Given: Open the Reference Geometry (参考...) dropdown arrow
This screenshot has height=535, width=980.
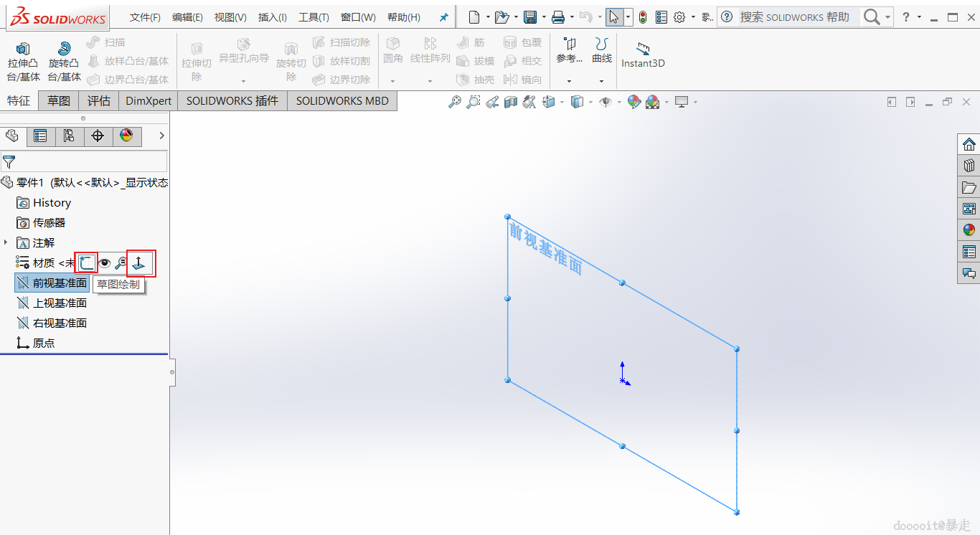Looking at the screenshot, I should pyautogui.click(x=569, y=81).
